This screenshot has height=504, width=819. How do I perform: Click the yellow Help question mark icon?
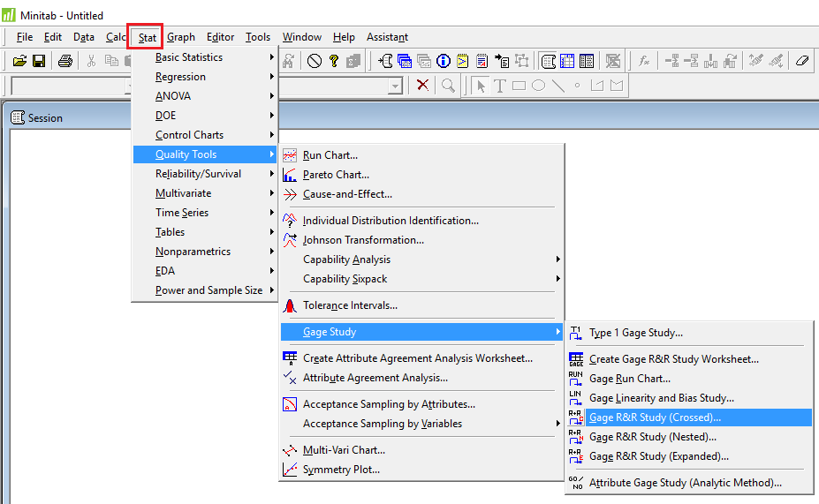(x=334, y=61)
